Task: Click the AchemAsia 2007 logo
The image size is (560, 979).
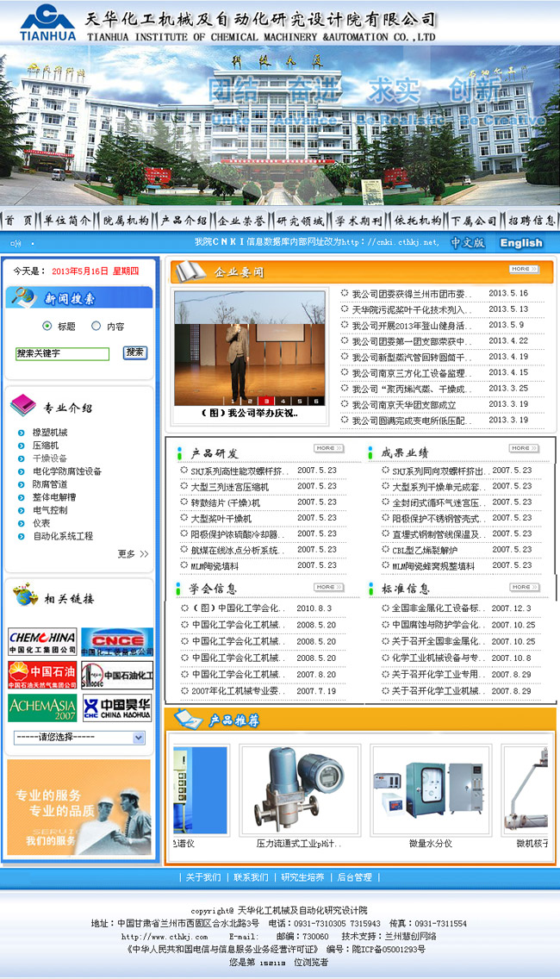Action: click(42, 708)
